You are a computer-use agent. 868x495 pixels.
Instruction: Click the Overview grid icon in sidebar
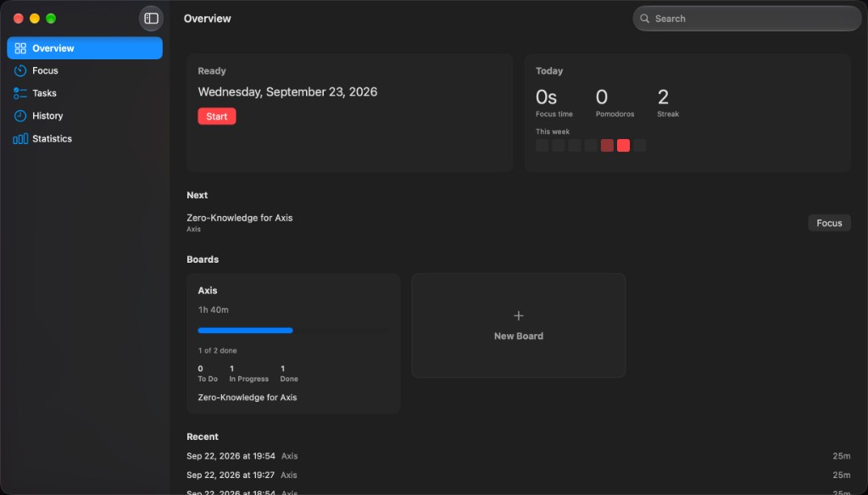[20, 48]
